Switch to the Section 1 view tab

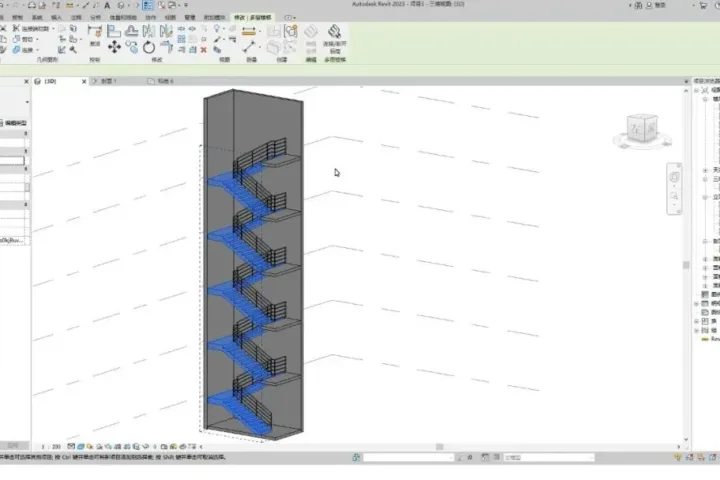109,81
